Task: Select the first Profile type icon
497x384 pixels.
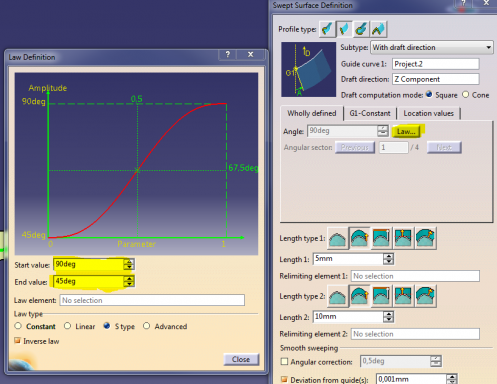Action: (x=327, y=29)
